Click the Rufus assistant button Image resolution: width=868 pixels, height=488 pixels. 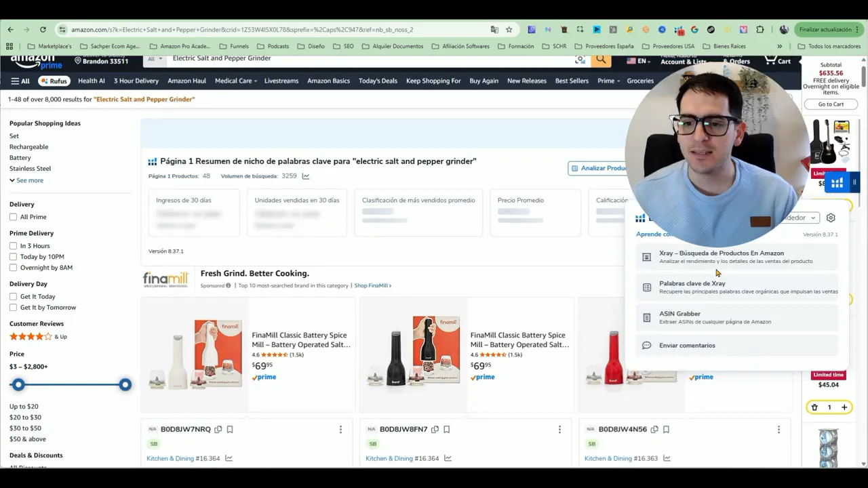click(54, 81)
